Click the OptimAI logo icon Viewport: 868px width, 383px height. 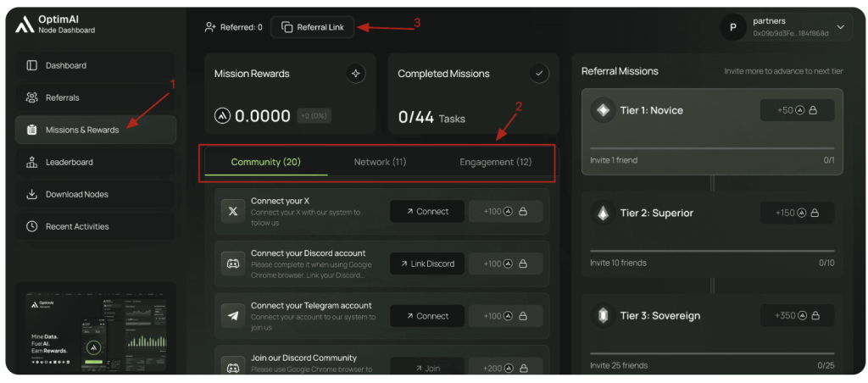(x=24, y=25)
